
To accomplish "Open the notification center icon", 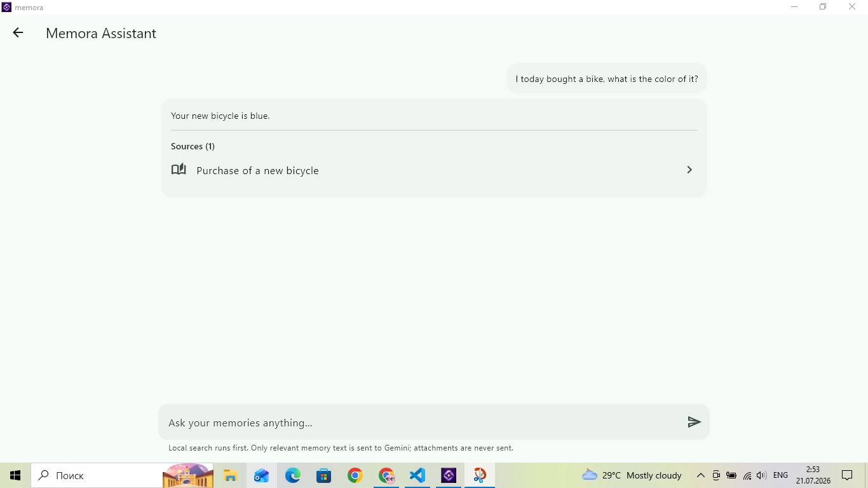I will pyautogui.click(x=847, y=475).
